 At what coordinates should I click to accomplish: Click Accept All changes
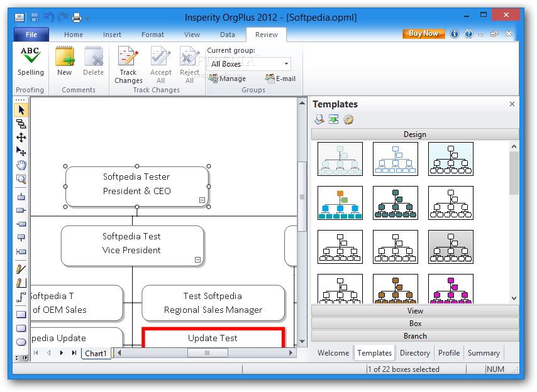pos(160,65)
